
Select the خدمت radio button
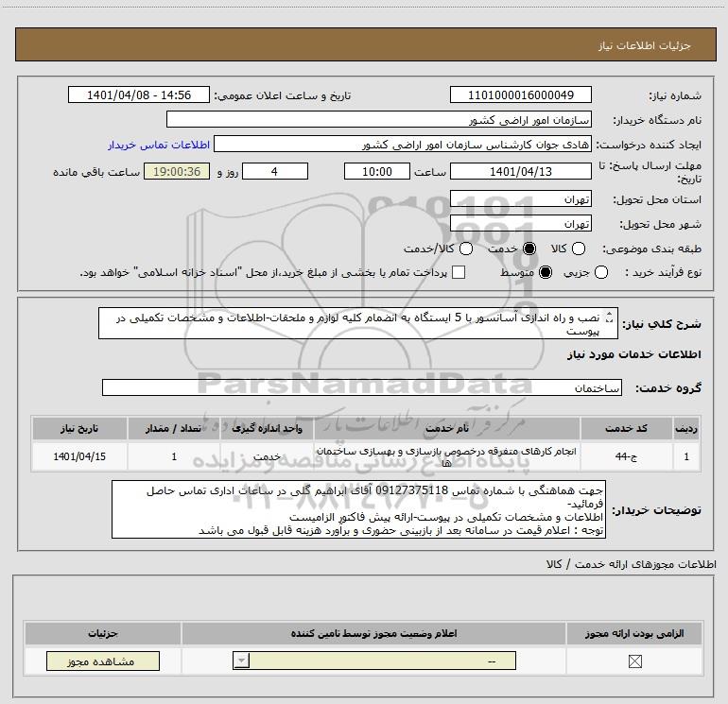click(529, 249)
